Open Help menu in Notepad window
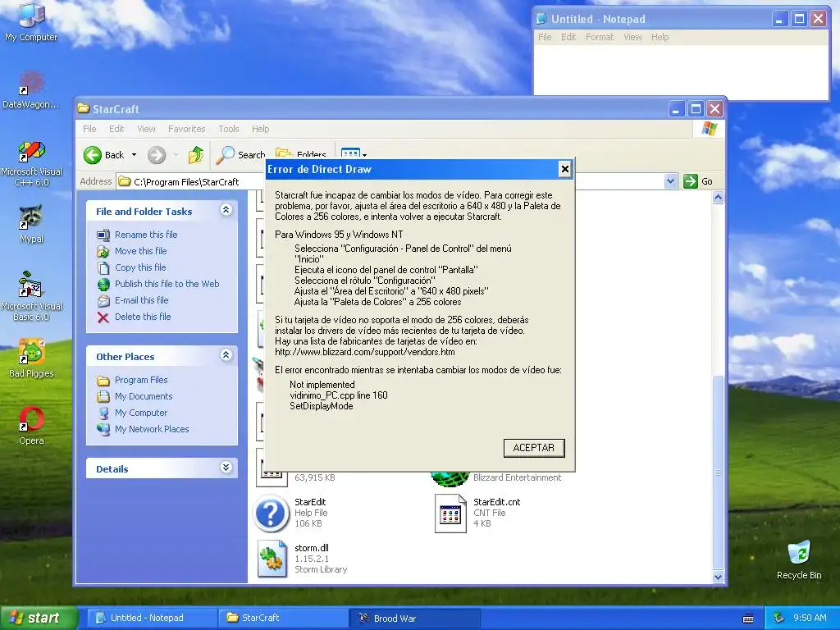Image resolution: width=840 pixels, height=630 pixels. [660, 37]
